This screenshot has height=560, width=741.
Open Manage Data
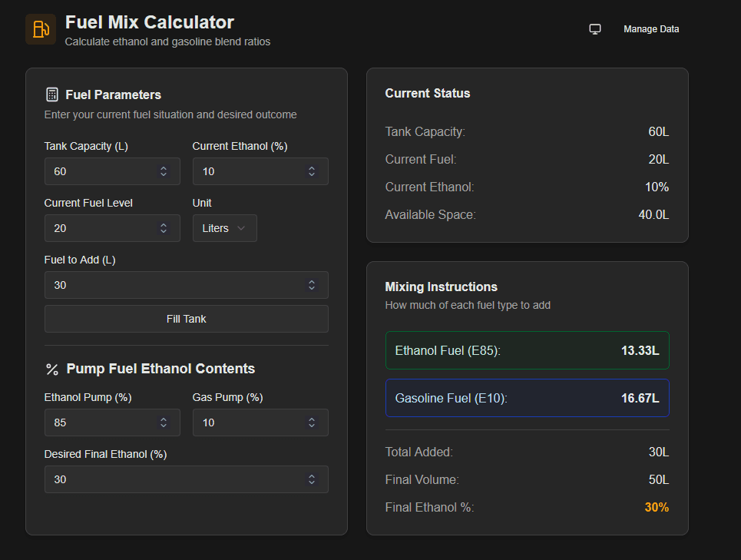[650, 29]
